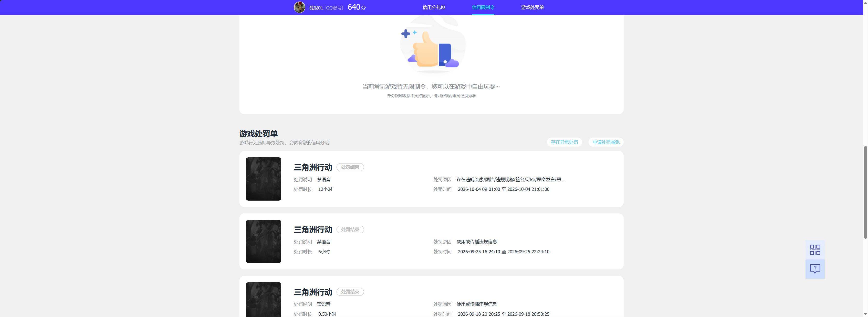Screen dimensions: 868x317
Task: Click the user avatar icon in header
Action: [x=299, y=7]
